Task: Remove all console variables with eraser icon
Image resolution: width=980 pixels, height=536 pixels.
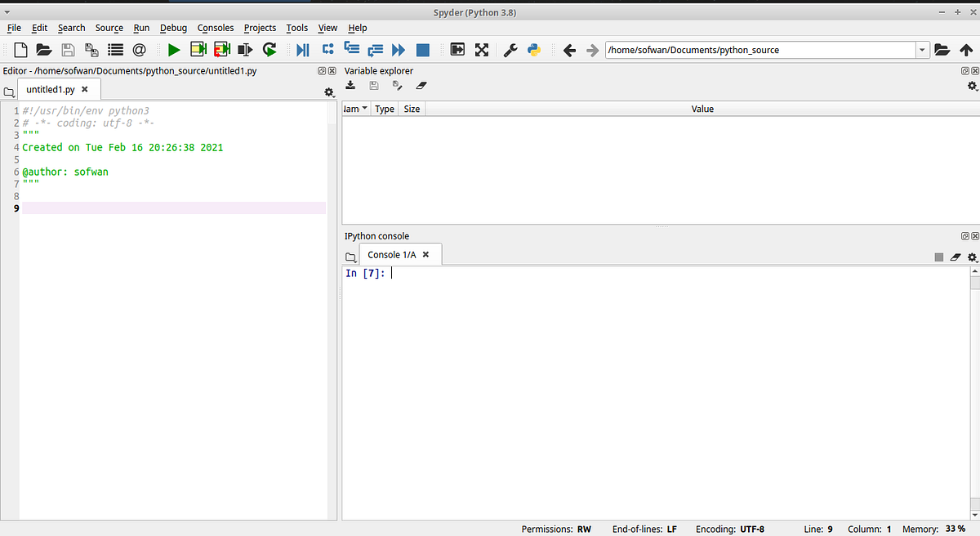Action: coord(955,257)
